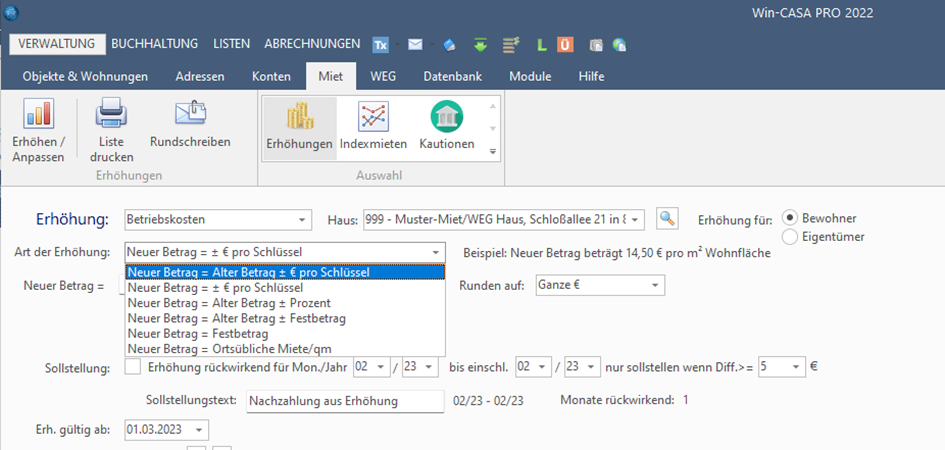Switch to the WEG tab
Viewport: 945px width, 450px height.
pos(383,77)
